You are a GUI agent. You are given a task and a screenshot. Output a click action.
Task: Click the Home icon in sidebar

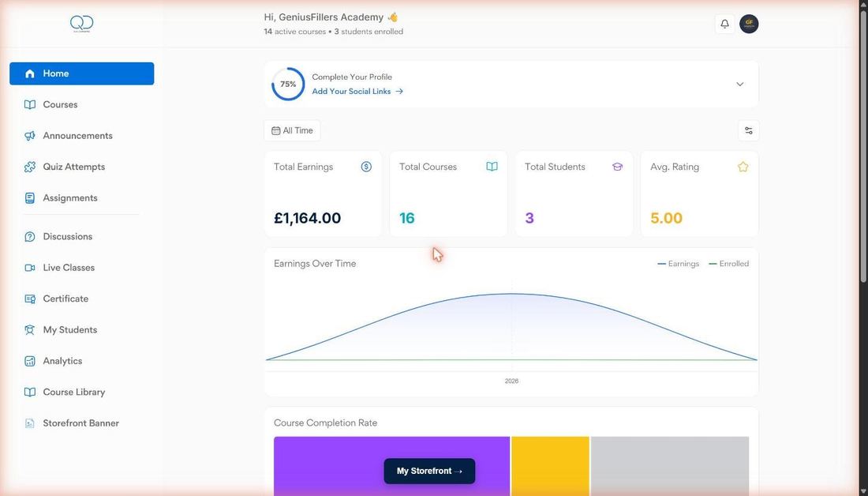coord(30,73)
